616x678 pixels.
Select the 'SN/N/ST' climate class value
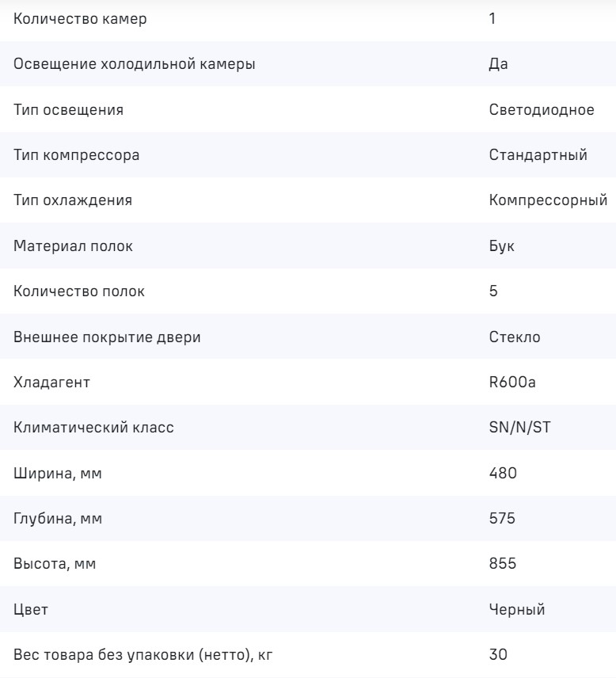519,428
